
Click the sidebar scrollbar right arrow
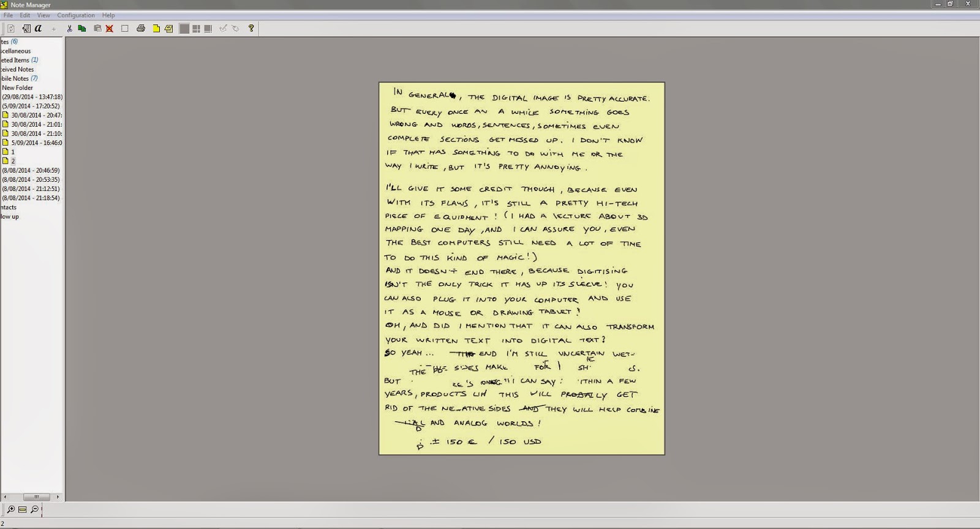pos(58,497)
